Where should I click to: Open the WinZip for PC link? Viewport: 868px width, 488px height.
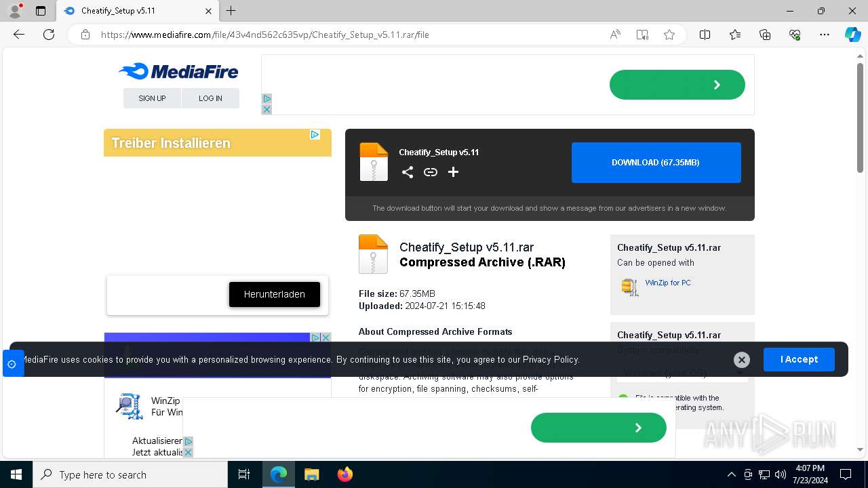tap(668, 283)
